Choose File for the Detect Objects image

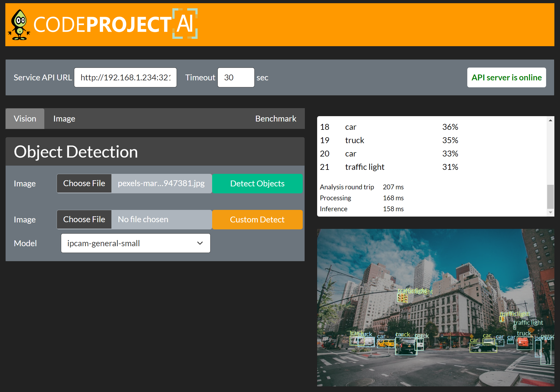(84, 183)
